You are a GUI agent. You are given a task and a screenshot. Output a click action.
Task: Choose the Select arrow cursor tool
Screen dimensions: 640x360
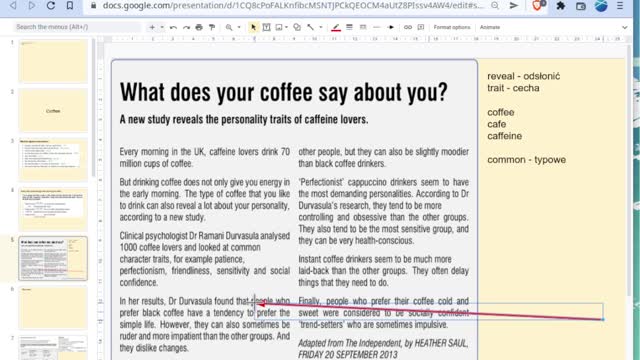(253, 27)
